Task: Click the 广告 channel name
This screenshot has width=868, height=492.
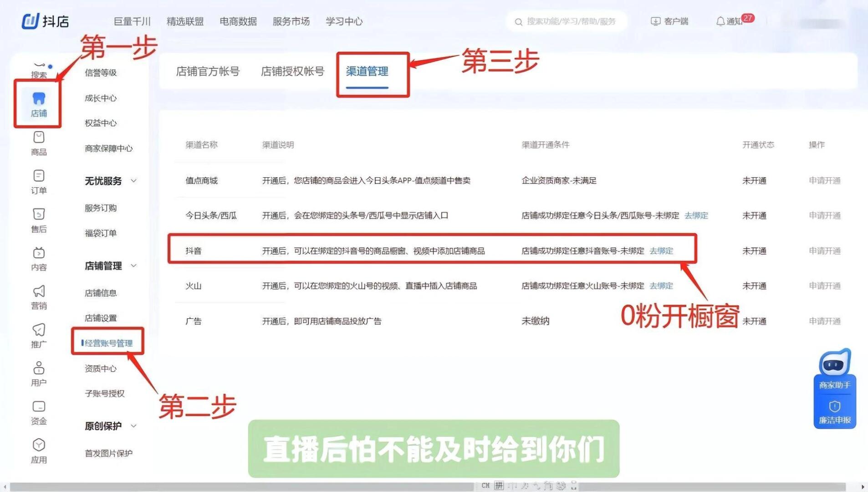Action: point(193,321)
